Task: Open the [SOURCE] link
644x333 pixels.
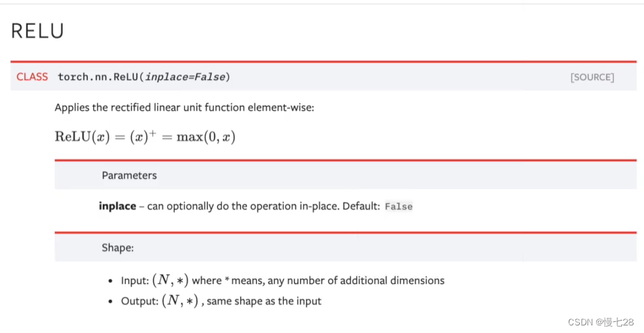Action: (592, 77)
